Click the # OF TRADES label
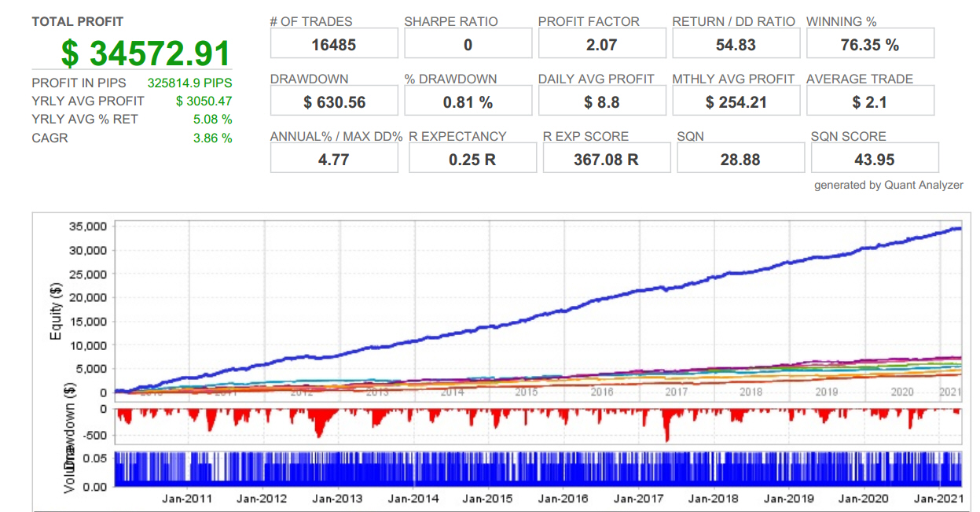 pyautogui.click(x=311, y=22)
